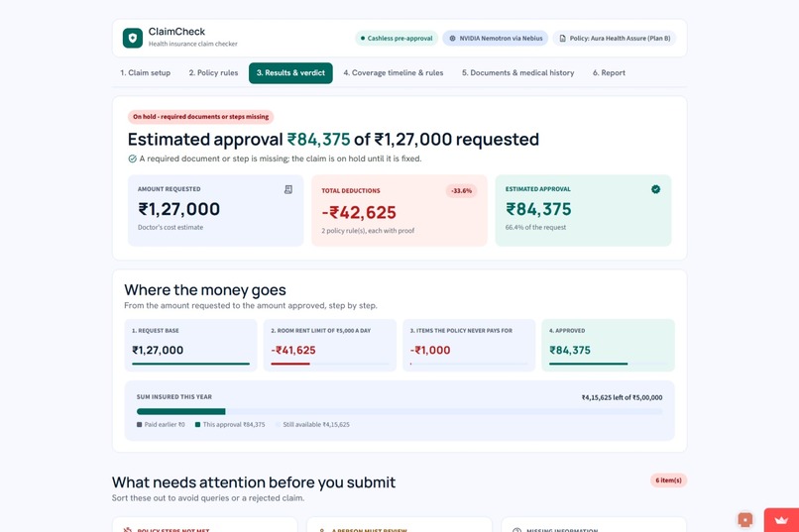The image size is (799, 532).
Task: Open the 6. Report tab
Action: coord(609,72)
